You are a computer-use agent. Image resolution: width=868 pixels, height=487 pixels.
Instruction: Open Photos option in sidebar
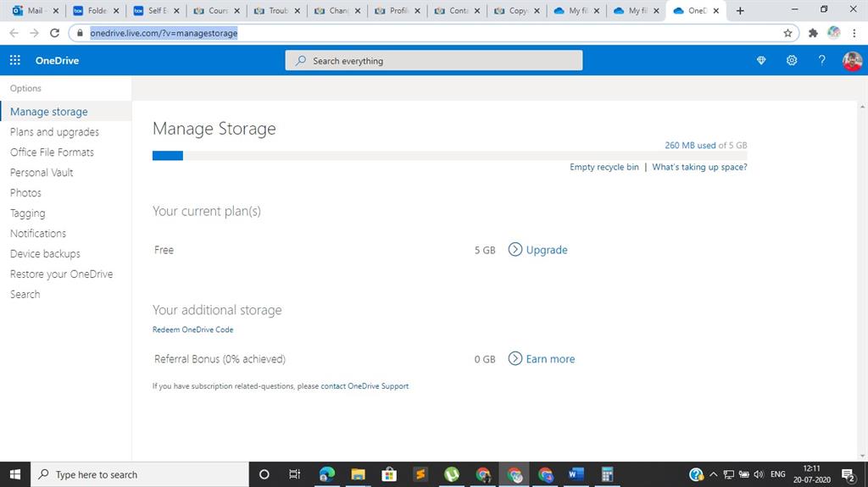click(x=25, y=192)
